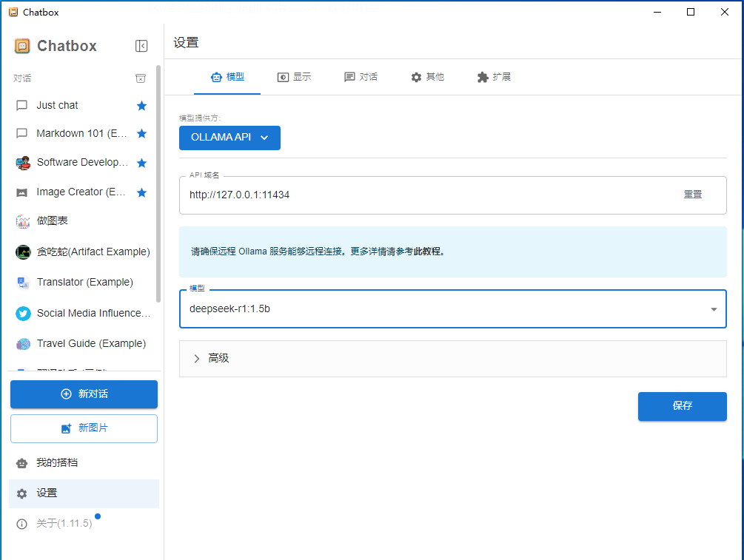Screen dimensions: 744x560
Task: Click the info icon beside 关于
Action: 21,524
